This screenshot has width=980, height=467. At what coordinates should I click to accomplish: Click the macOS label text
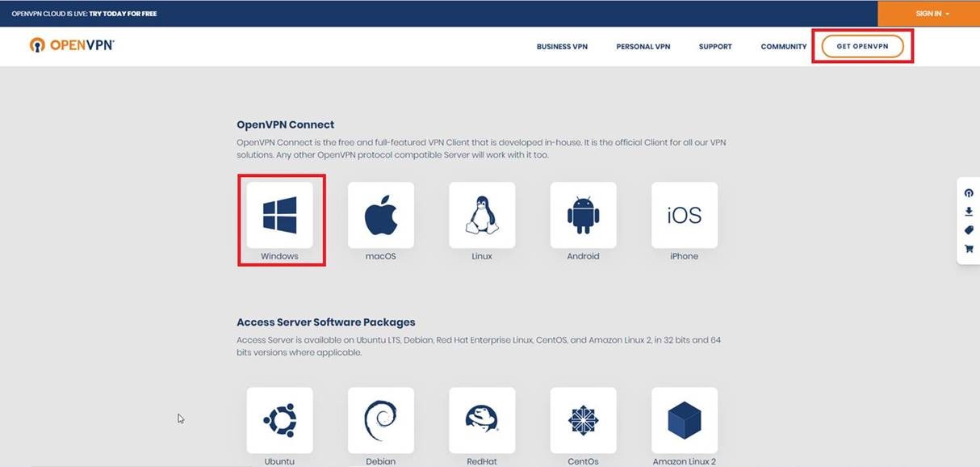(381, 256)
